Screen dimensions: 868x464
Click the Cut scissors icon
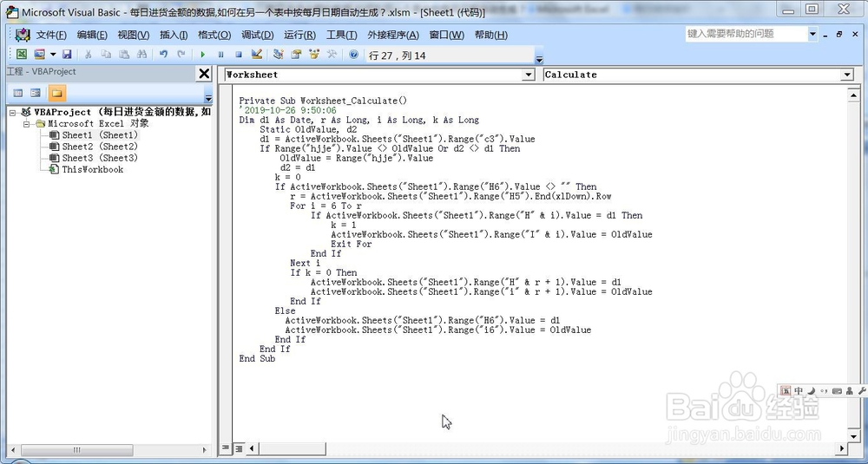pyautogui.click(x=88, y=54)
